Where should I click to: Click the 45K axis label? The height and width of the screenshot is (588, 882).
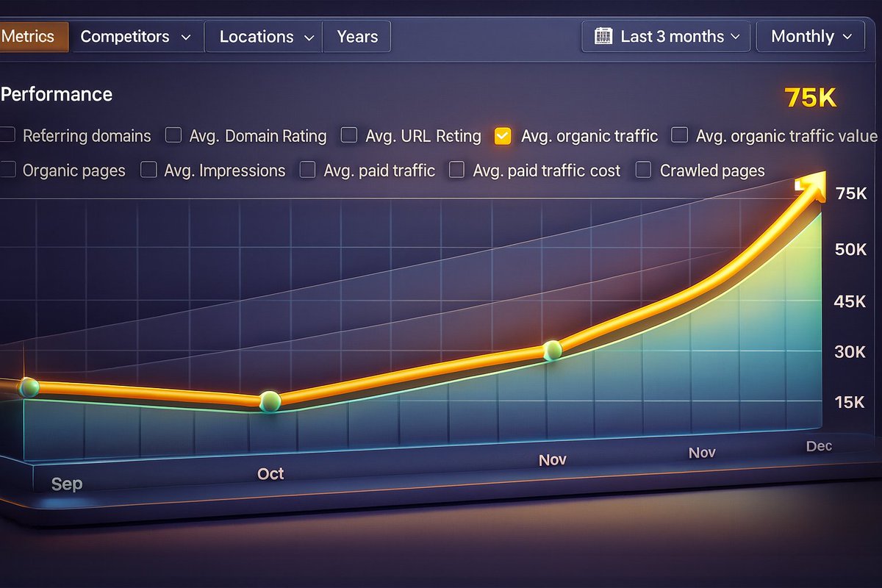pos(851,301)
